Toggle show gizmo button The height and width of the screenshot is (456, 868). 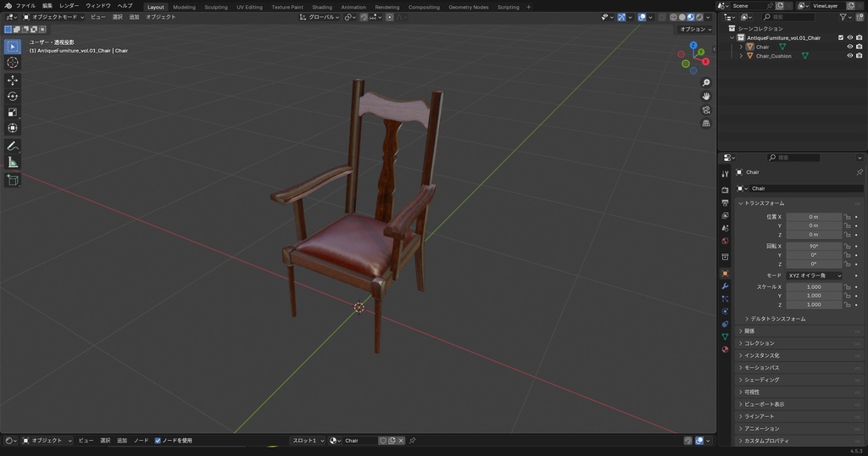point(621,17)
